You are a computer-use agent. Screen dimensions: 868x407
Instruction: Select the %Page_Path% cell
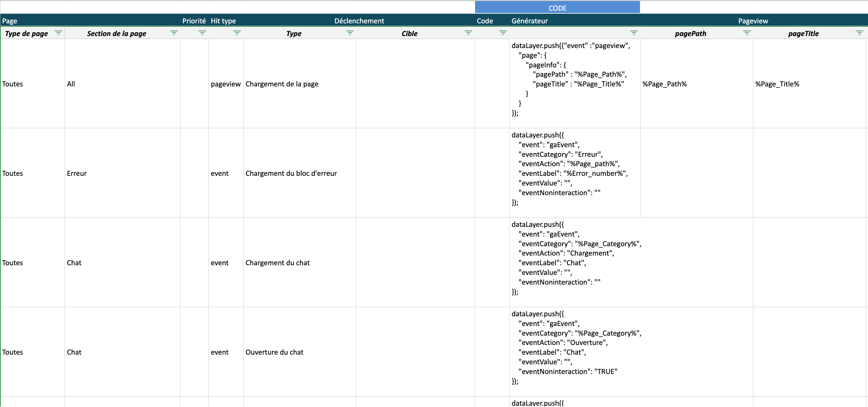(x=696, y=84)
